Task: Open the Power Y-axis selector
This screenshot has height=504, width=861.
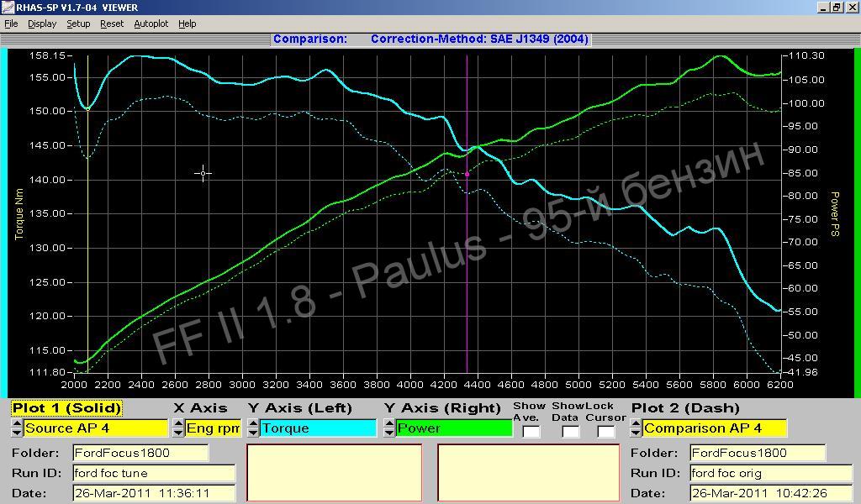Action: (x=454, y=428)
